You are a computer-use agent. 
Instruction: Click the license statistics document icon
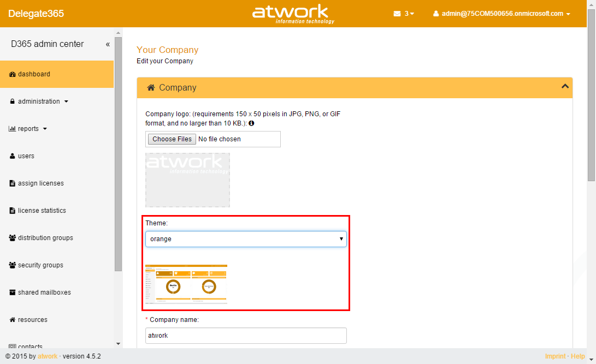12,211
